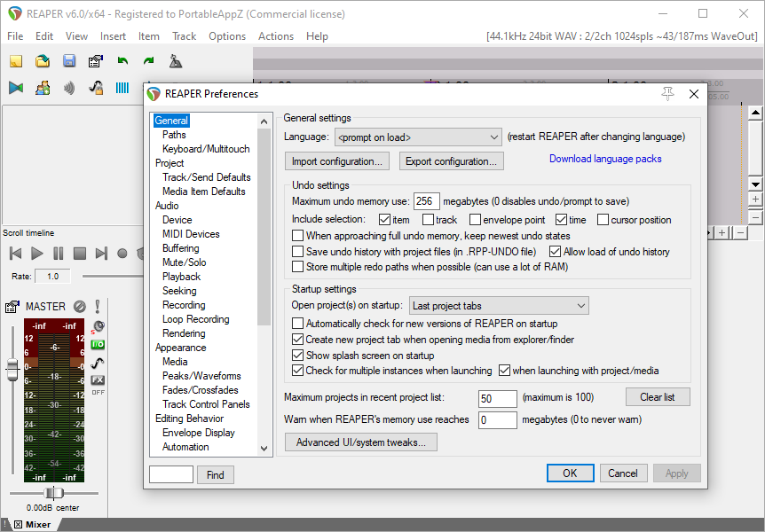Open the File menu
Screen dimensions: 765x532
coord(15,36)
